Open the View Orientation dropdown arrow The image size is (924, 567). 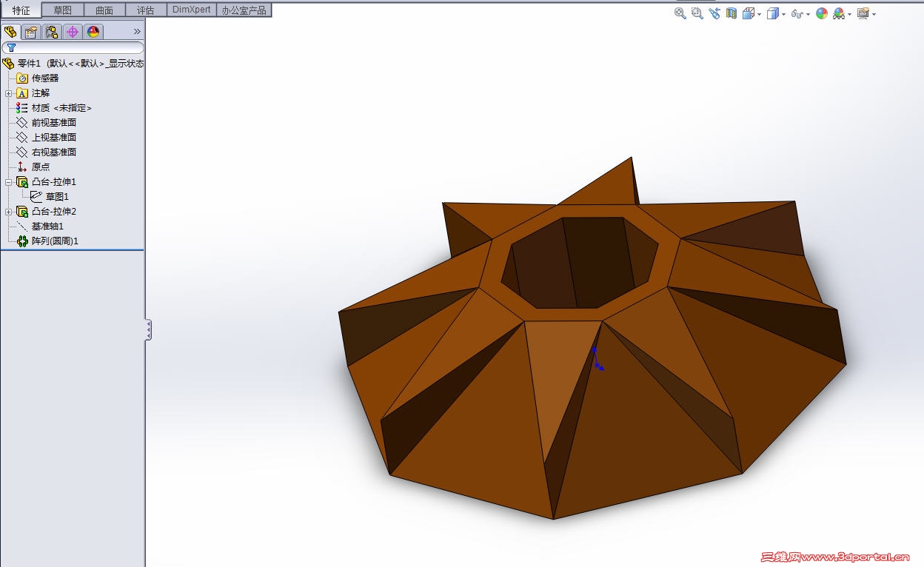tap(760, 14)
